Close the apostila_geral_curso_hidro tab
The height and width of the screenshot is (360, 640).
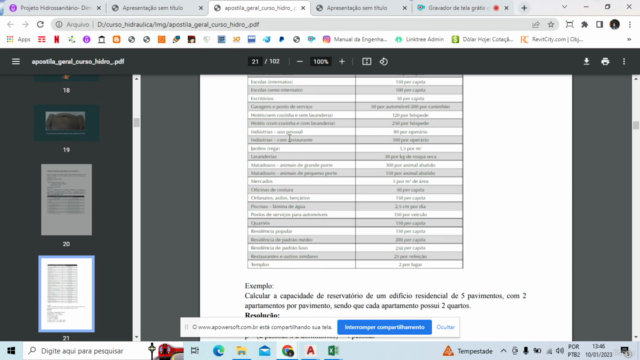[303, 8]
